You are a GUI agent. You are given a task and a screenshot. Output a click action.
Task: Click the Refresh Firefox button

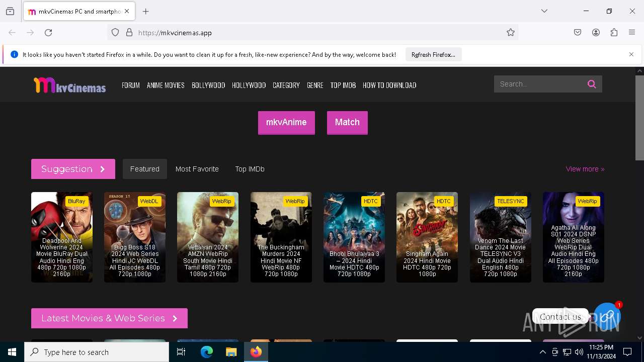(433, 55)
